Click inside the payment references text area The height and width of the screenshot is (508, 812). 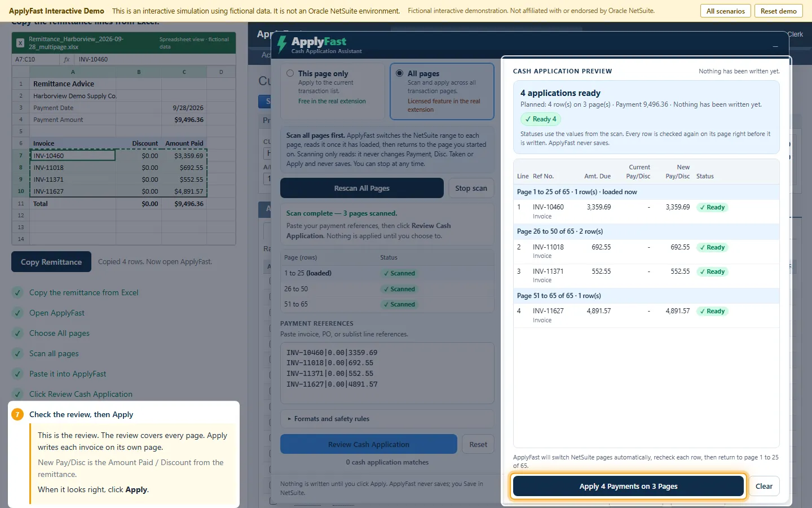click(387, 373)
